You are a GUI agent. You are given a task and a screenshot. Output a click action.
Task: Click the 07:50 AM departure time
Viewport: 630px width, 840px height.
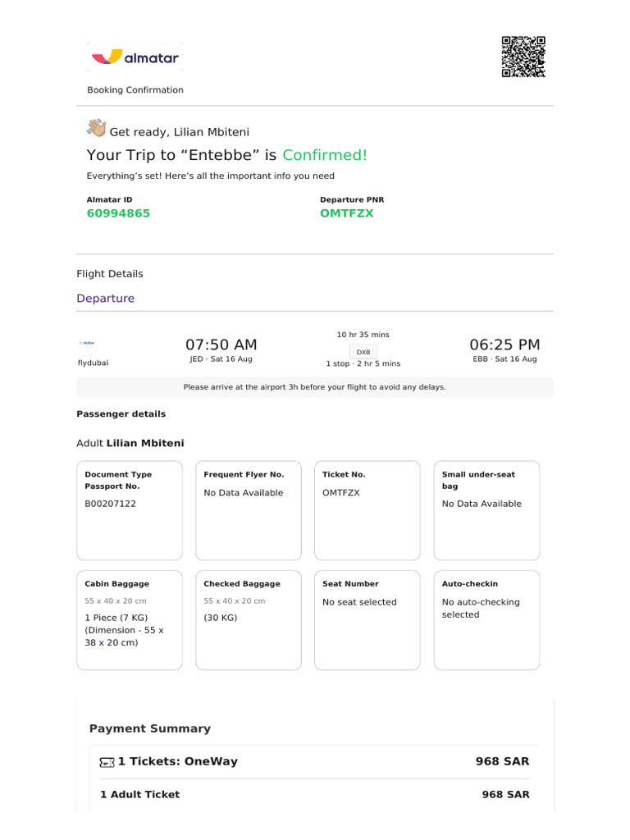(221, 345)
